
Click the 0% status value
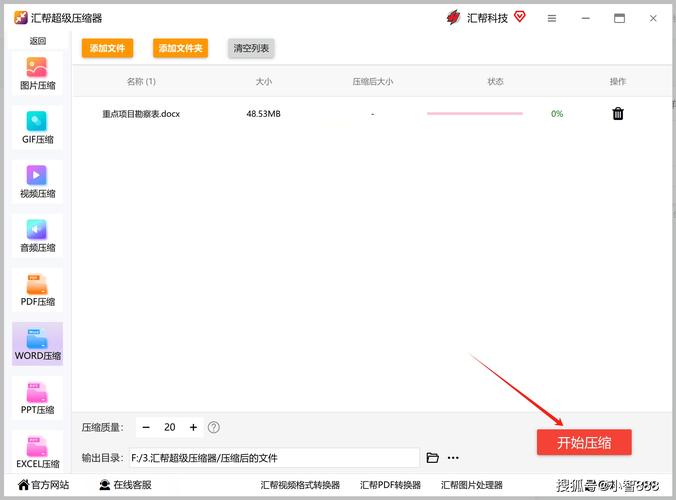557,114
